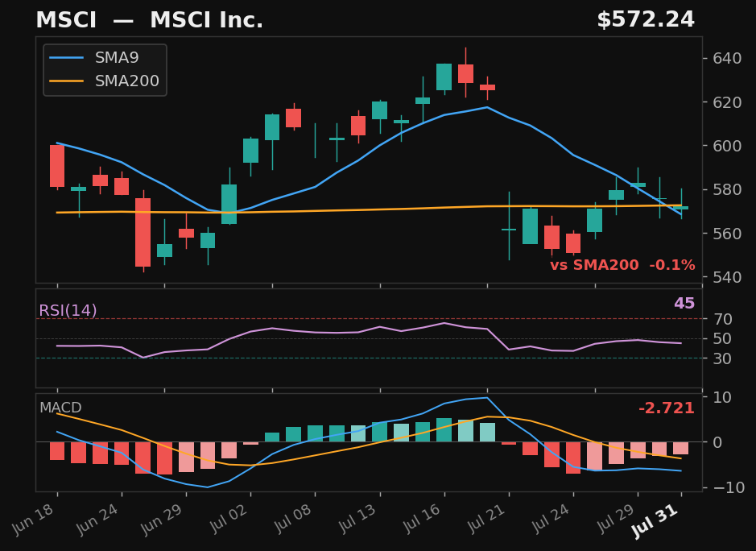
Task: Click the Jul 16 date label
Action: click(x=421, y=519)
